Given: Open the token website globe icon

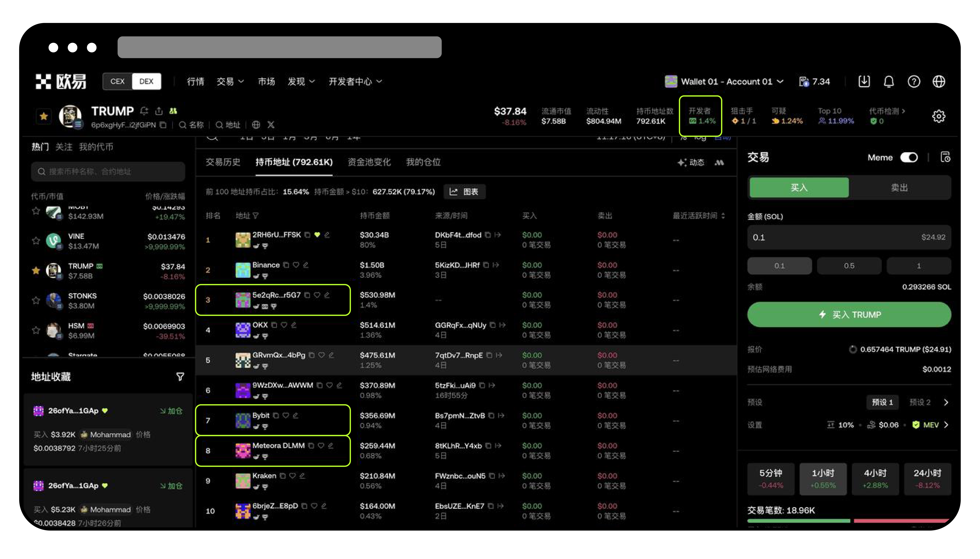Looking at the screenshot, I should point(256,125).
